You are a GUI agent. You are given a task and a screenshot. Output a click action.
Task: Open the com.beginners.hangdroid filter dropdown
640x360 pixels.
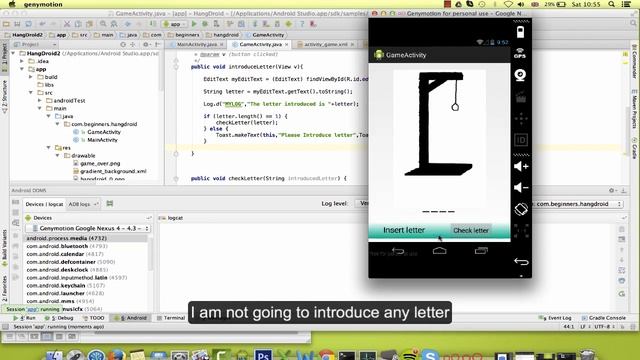[x=577, y=204]
